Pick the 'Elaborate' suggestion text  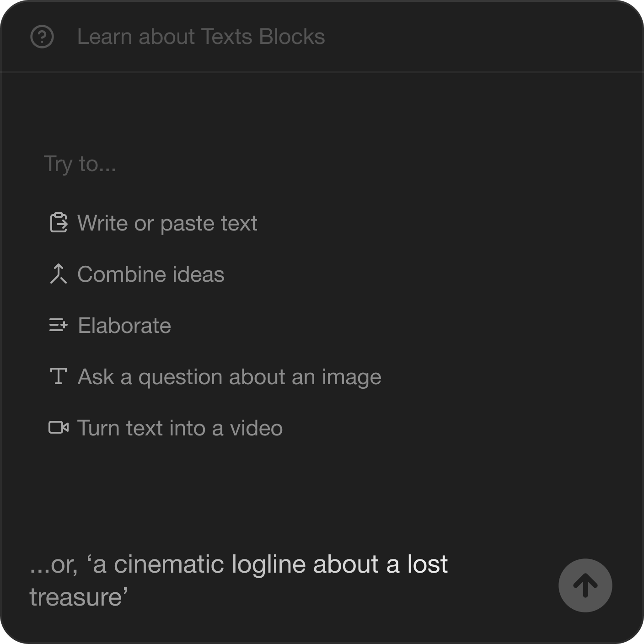point(124,326)
